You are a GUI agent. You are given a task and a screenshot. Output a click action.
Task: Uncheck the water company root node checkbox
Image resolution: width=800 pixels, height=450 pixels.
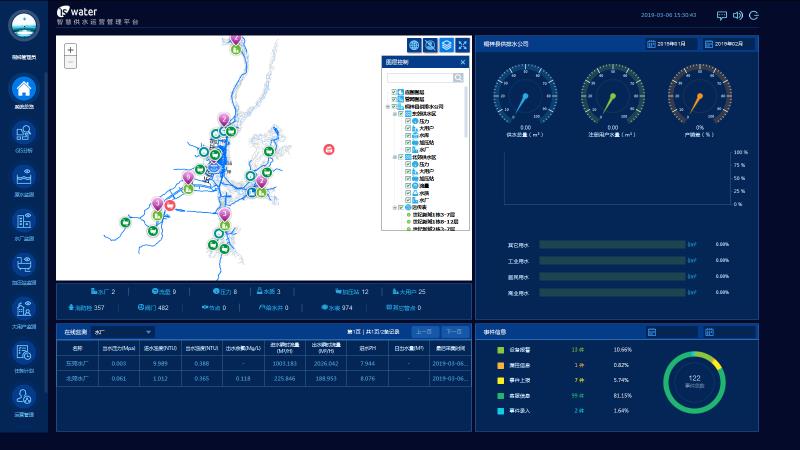[x=394, y=106]
